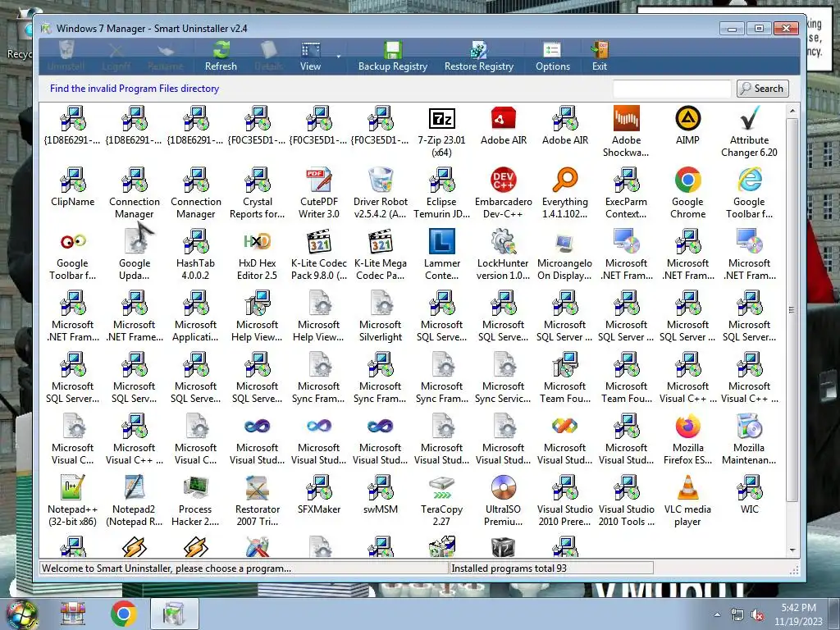The height and width of the screenshot is (630, 840).
Task: Select the AIMP program icon
Action: [x=688, y=126]
